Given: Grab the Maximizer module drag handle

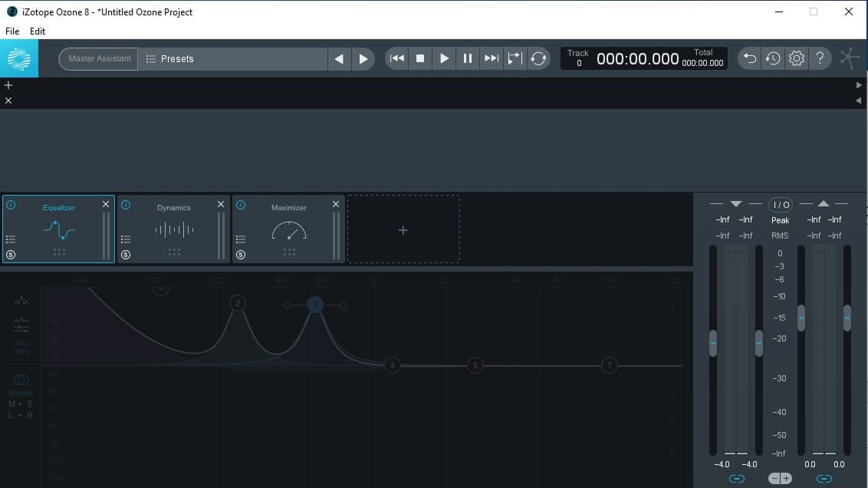Looking at the screenshot, I should click(289, 252).
